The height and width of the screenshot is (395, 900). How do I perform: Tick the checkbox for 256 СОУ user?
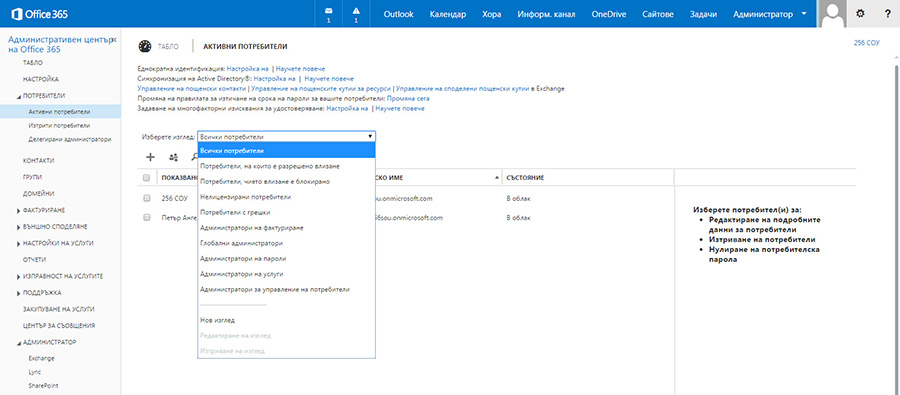[x=146, y=199]
